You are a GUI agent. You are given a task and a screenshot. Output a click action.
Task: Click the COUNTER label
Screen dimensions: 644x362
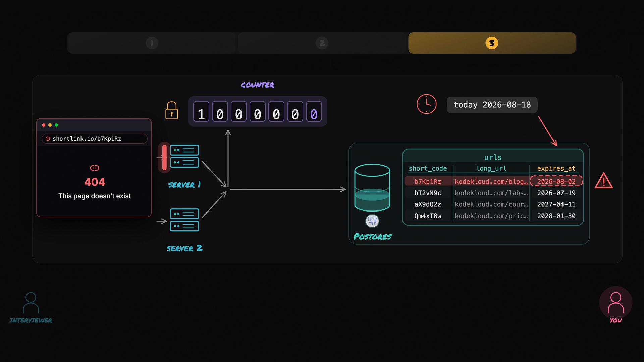(x=257, y=85)
